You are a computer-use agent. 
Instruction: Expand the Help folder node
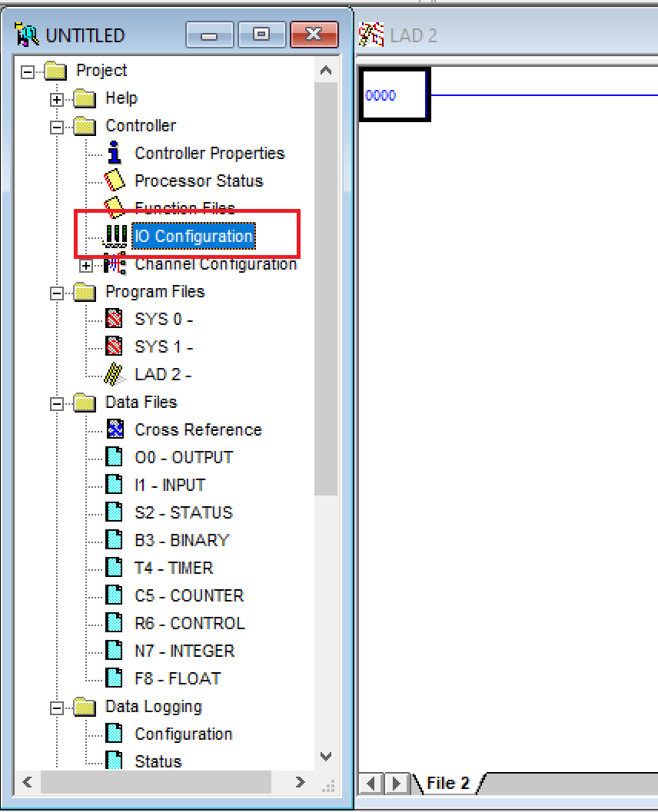tap(56, 99)
